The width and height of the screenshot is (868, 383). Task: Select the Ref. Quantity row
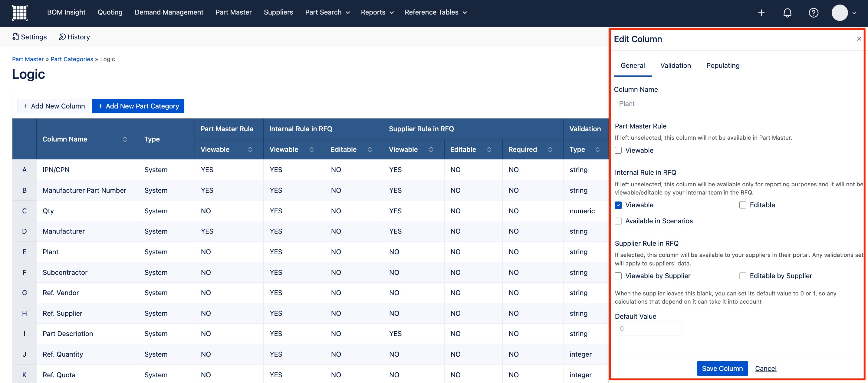(x=63, y=354)
